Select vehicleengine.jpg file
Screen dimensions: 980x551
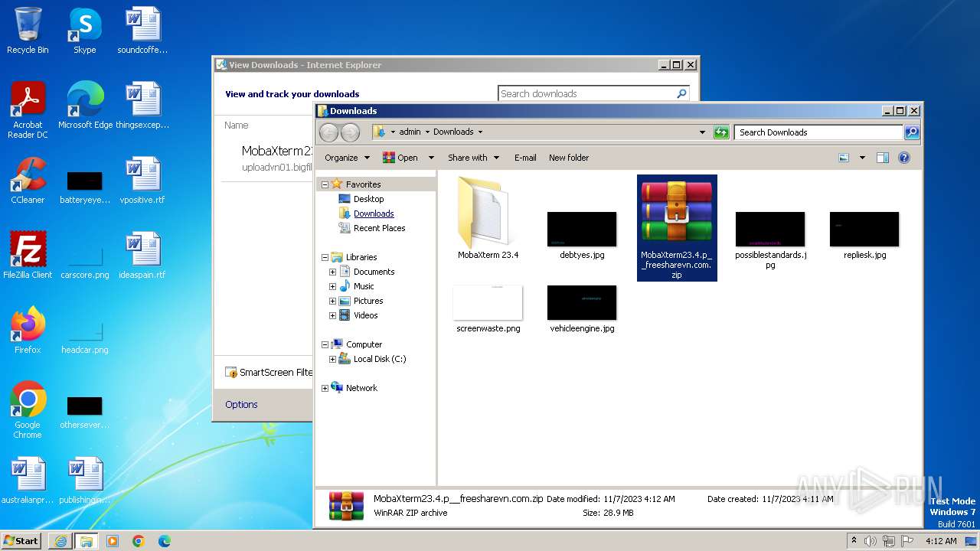pyautogui.click(x=582, y=309)
